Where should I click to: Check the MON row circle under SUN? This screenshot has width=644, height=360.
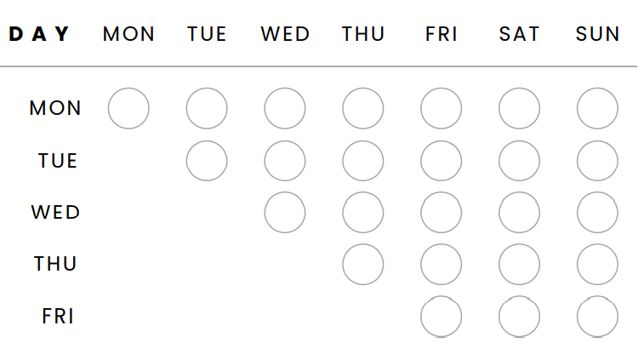coord(597,108)
